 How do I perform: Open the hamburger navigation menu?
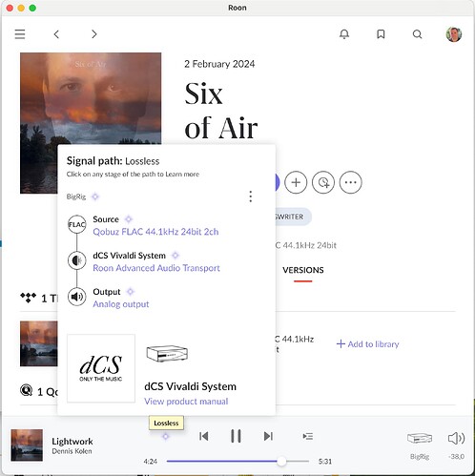[20, 34]
